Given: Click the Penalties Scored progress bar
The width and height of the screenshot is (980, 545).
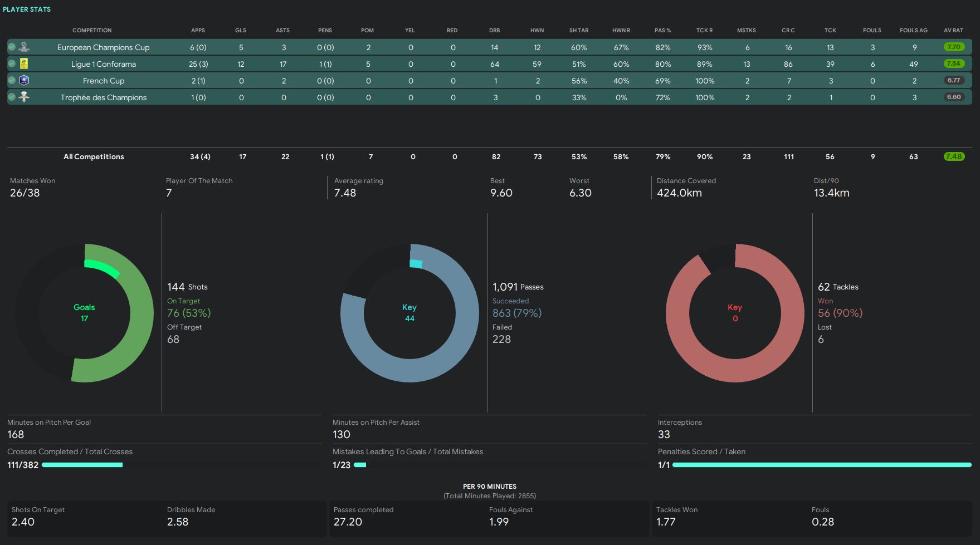Looking at the screenshot, I should click(x=822, y=465).
